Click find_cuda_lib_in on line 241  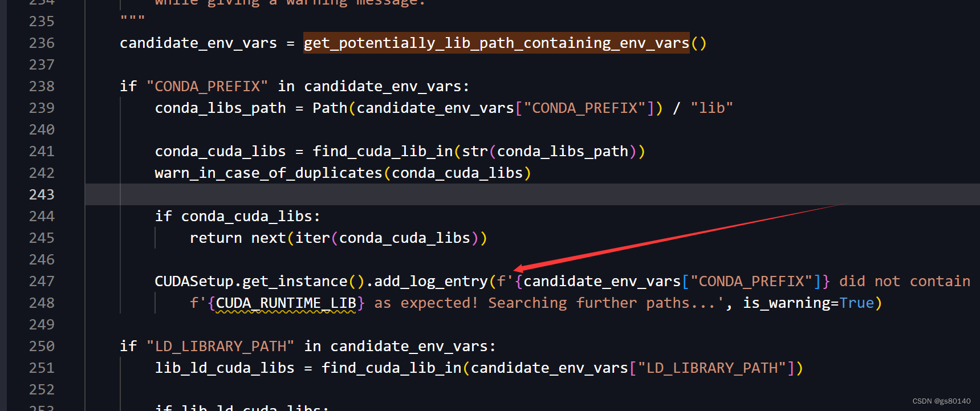click(x=383, y=152)
